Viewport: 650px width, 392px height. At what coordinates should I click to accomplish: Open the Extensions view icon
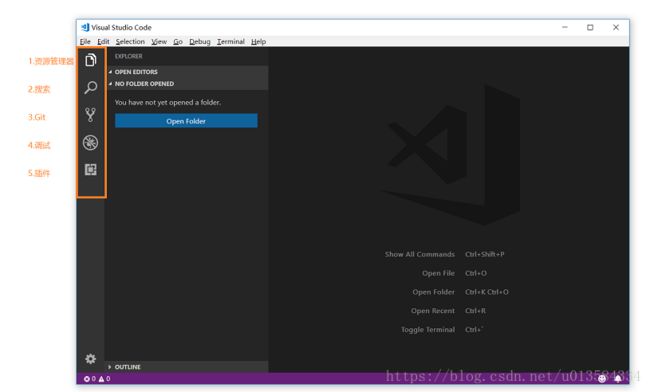point(90,169)
